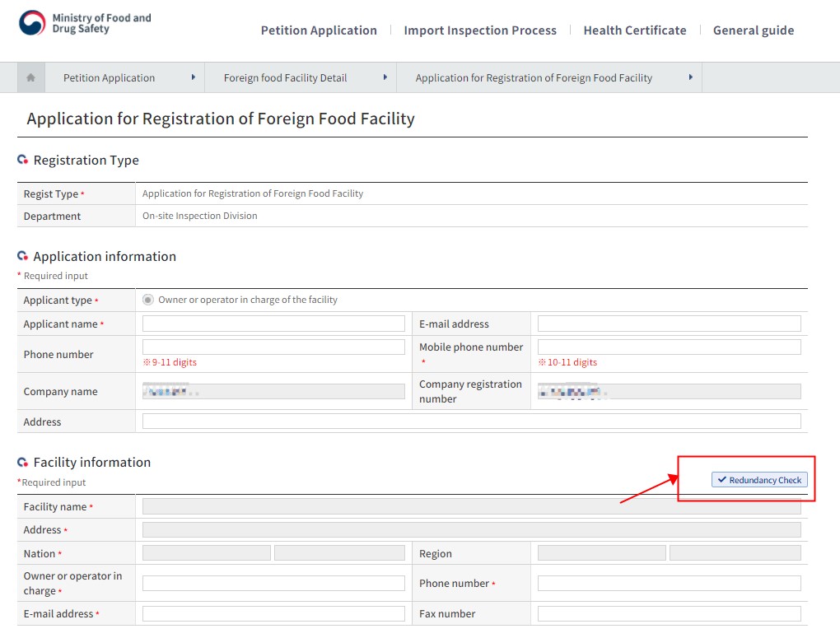
Task: Click the Registration Type section bullet icon
Action: (22, 160)
